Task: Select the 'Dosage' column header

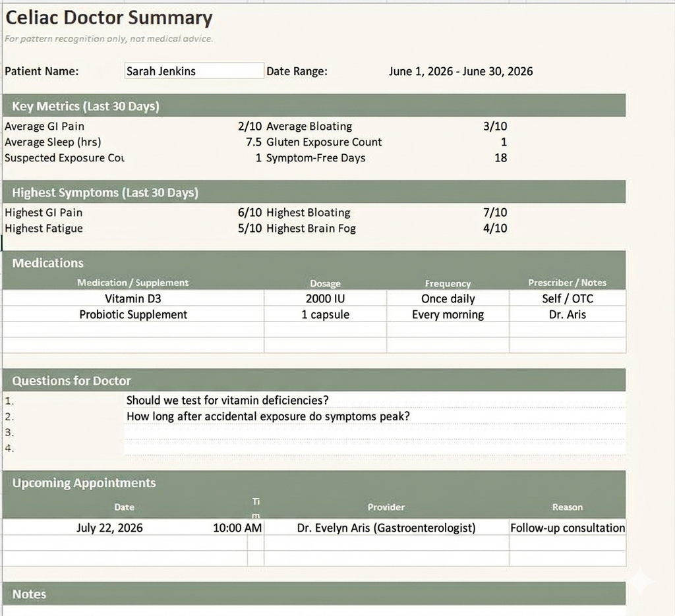Action: pyautogui.click(x=326, y=283)
